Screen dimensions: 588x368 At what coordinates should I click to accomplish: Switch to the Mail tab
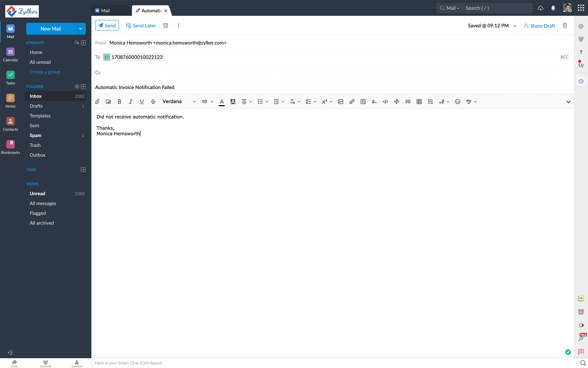[106, 11]
